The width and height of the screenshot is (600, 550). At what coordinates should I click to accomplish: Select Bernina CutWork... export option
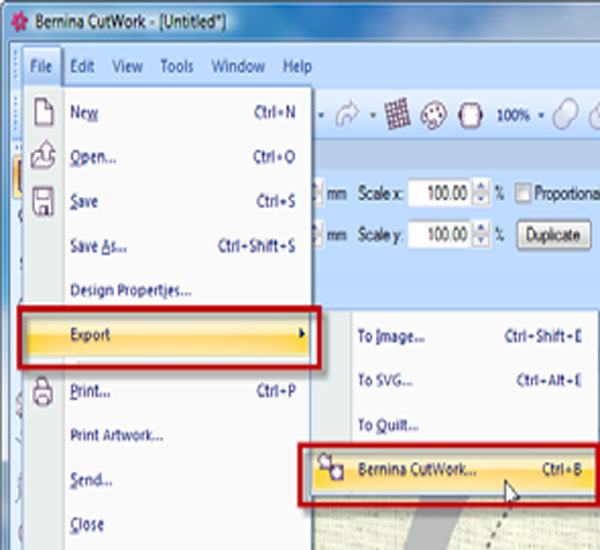(x=453, y=470)
